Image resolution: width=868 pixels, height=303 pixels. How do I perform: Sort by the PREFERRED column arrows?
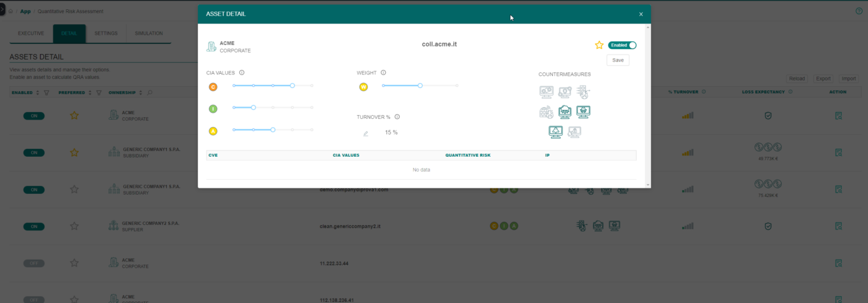tap(91, 92)
